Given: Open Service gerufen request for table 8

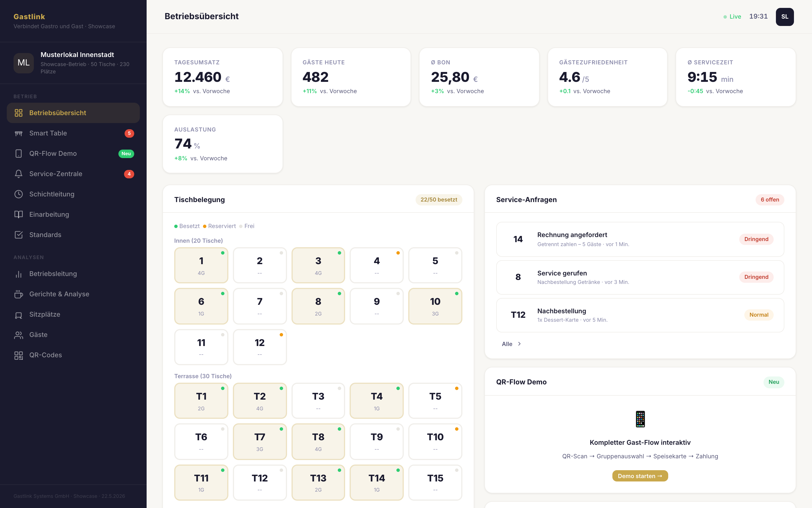Looking at the screenshot, I should (640, 277).
